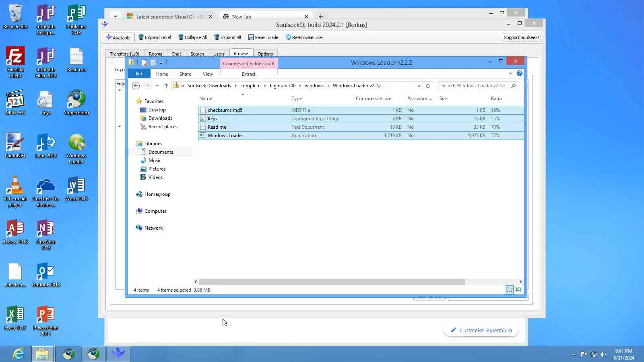
Task: Open Lync 2013 desktop shortcut
Action: click(46, 145)
